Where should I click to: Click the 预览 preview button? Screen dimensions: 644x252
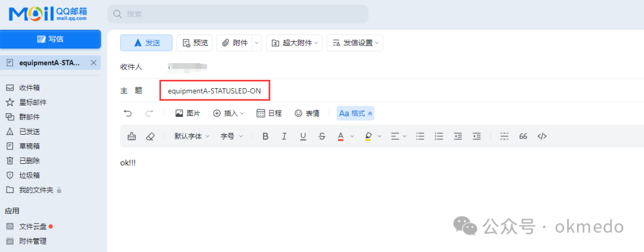pos(195,43)
